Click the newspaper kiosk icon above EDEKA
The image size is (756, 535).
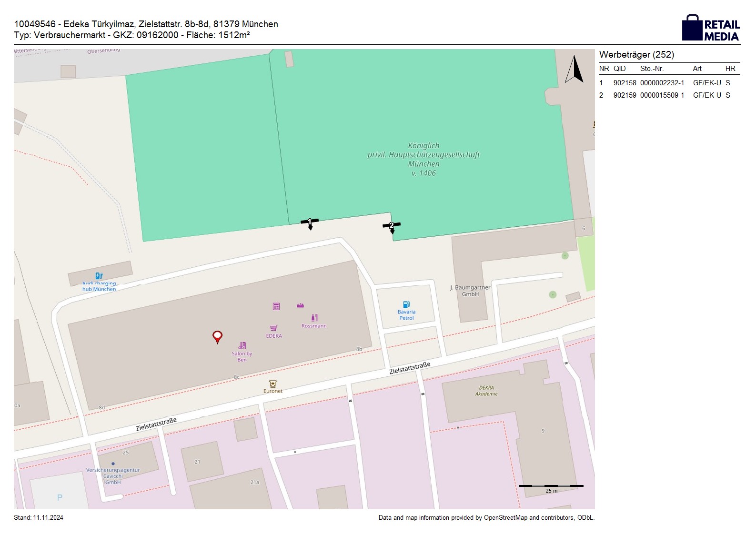276,306
